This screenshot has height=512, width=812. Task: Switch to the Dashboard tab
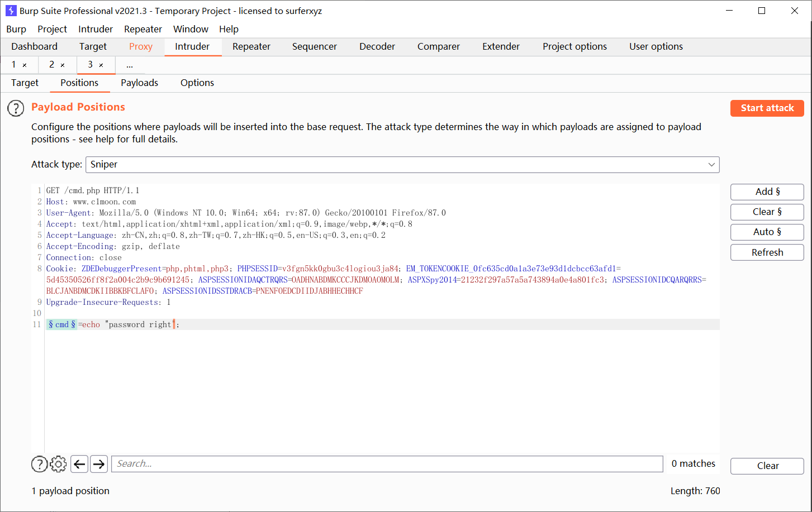pos(34,47)
